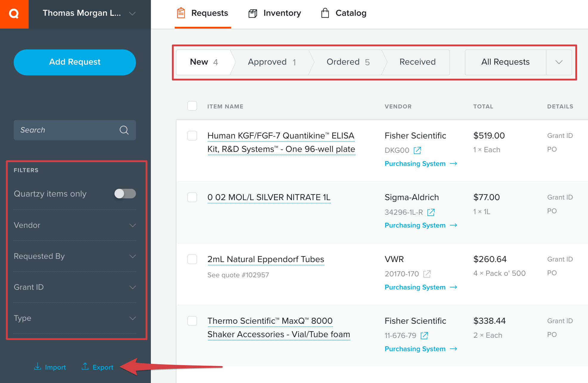This screenshot has height=383, width=588.
Task: Select checkbox for 2mL Natural Eppendorf Tubes
Action: tap(192, 259)
